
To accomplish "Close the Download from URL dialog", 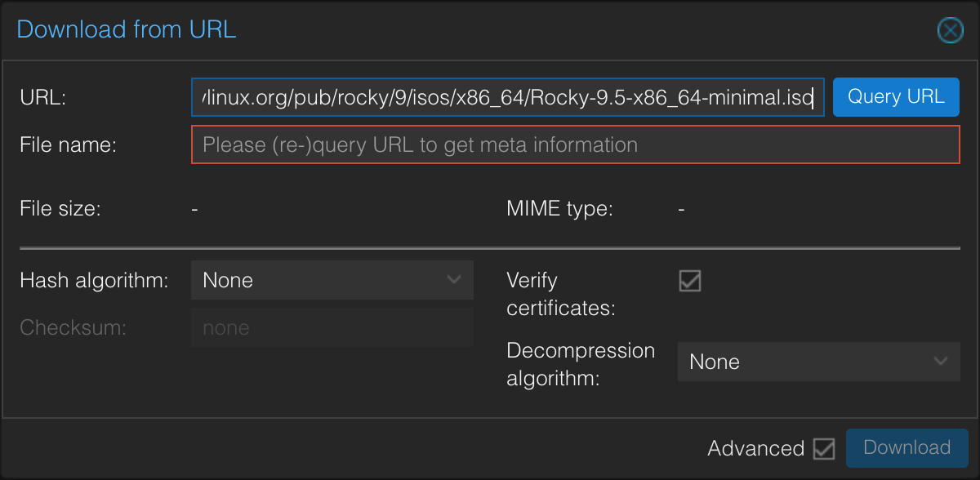I will 950,31.
